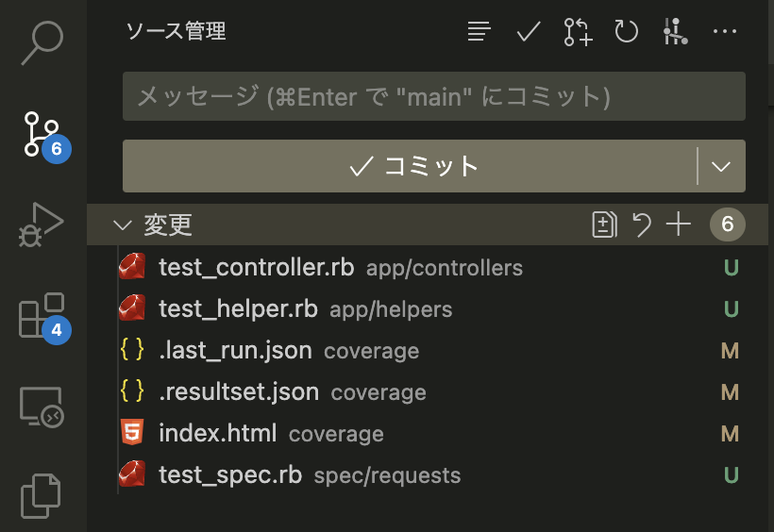Open the Search view in activity bar

[x=42, y=42]
